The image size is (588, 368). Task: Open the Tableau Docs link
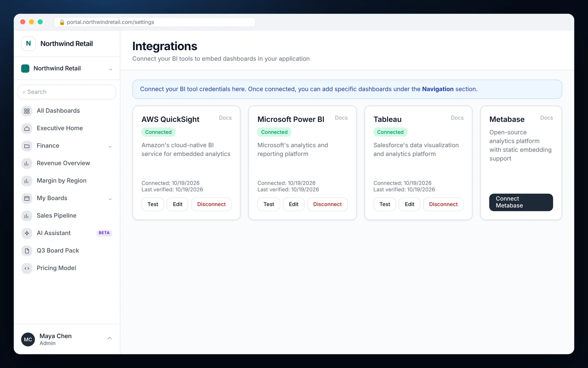coord(457,118)
